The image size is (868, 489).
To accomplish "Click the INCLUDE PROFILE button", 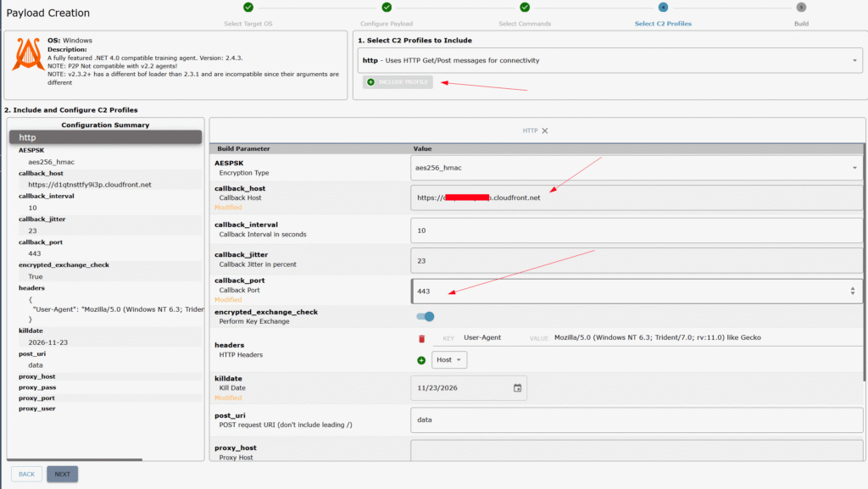I will [398, 82].
